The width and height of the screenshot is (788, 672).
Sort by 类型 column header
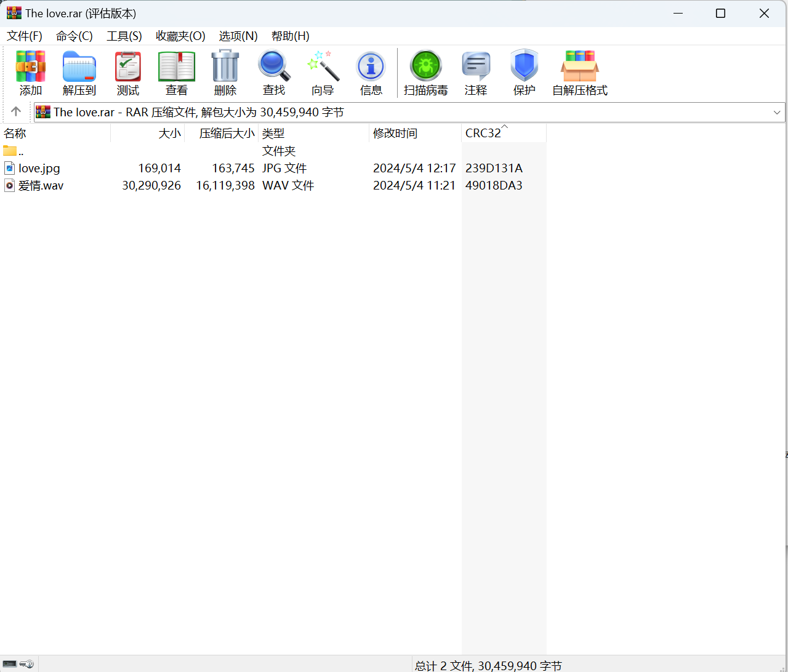[x=314, y=133]
